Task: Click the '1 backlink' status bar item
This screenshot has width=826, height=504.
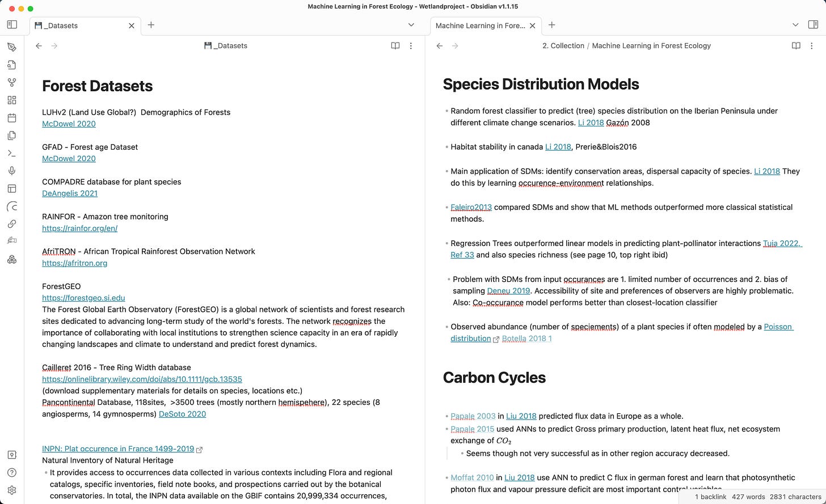Action: click(x=710, y=497)
